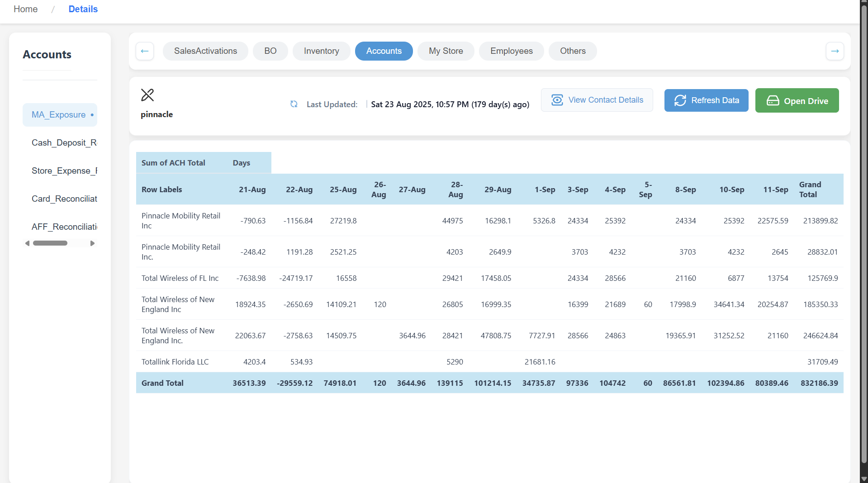
Task: Open the Home breadcrumb
Action: pyautogui.click(x=25, y=9)
